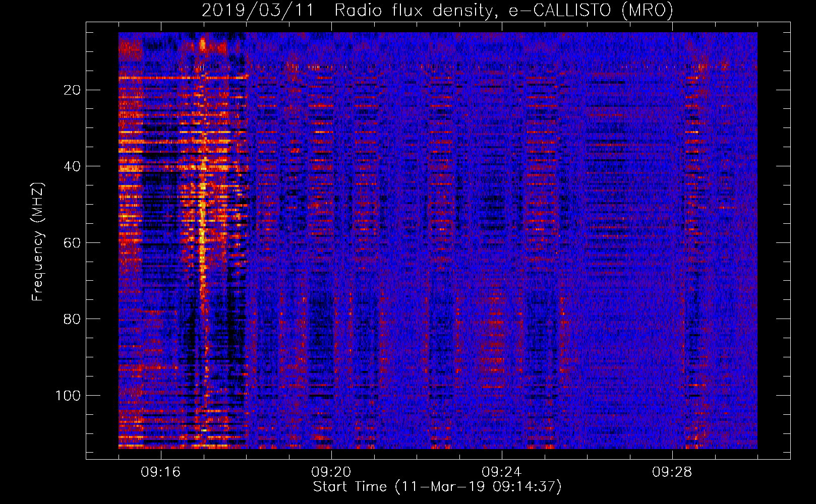Click the 40 frequency tick label

pos(73,166)
